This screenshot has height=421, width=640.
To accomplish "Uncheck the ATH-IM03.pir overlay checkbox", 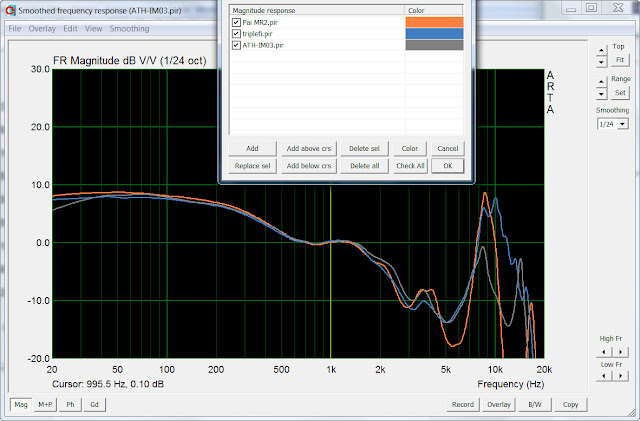I will point(236,45).
